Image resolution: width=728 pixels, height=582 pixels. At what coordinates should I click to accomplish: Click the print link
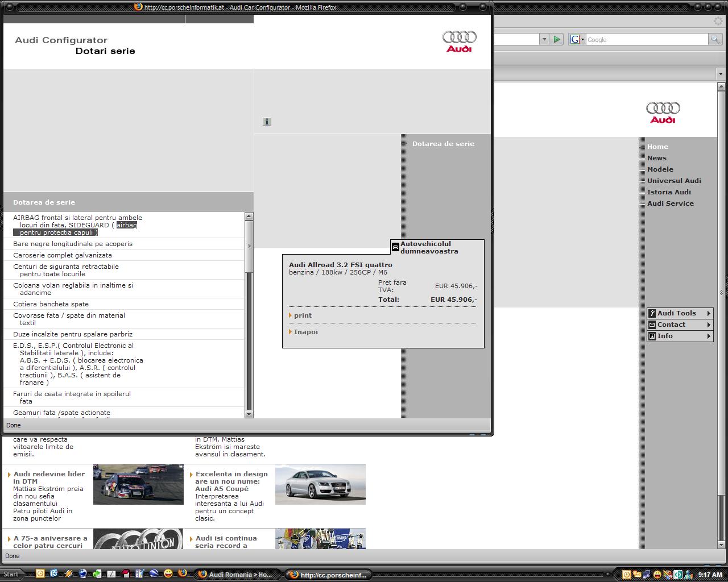(x=303, y=315)
